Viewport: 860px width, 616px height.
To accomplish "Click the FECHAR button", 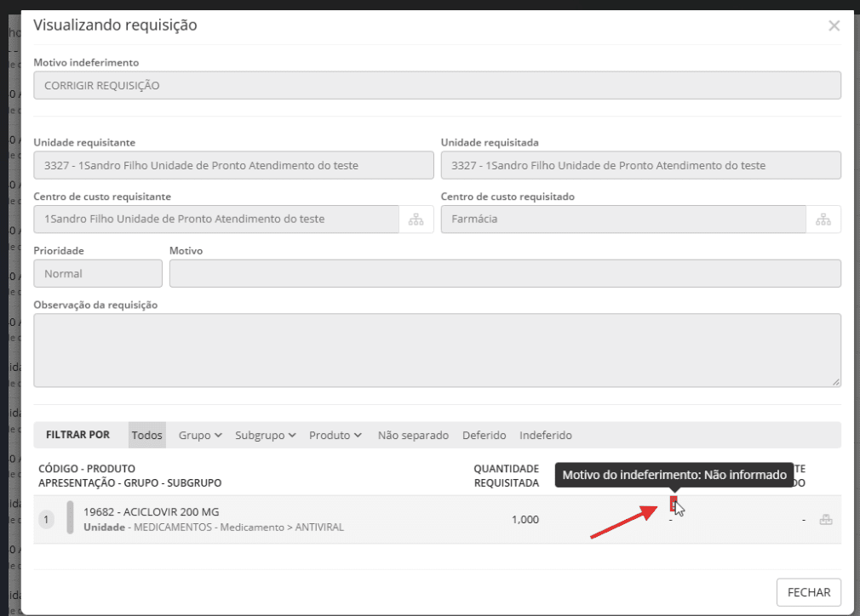I will coord(808,592).
